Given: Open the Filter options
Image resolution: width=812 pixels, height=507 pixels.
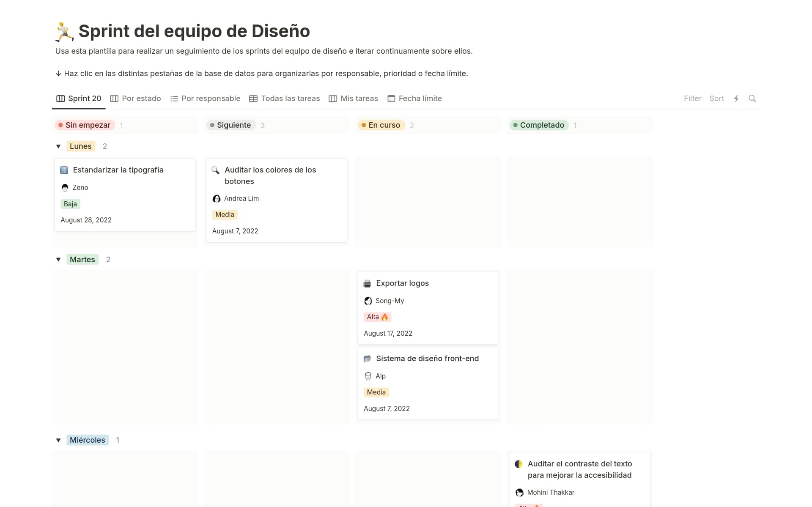Looking at the screenshot, I should point(692,98).
